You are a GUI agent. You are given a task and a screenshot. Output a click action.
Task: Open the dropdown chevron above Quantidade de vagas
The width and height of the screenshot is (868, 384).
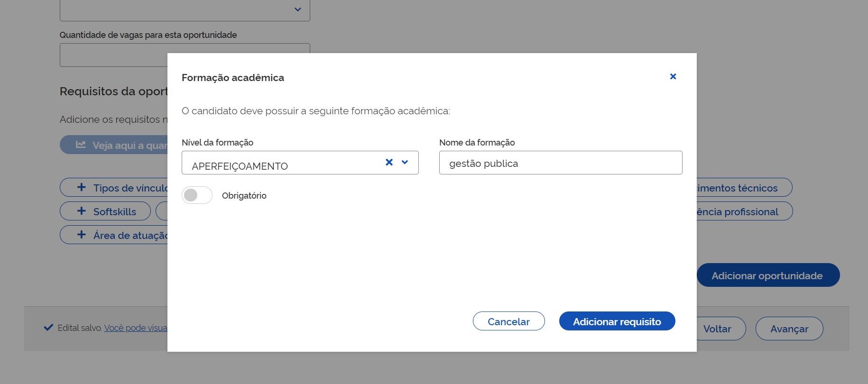297,9
